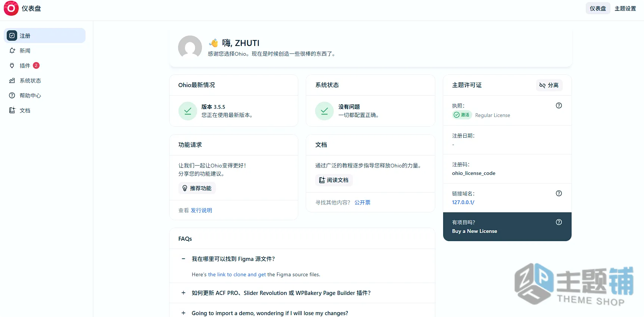This screenshot has width=644, height=317.
Task: Open the 发行说明 release notes link
Action: click(201, 210)
